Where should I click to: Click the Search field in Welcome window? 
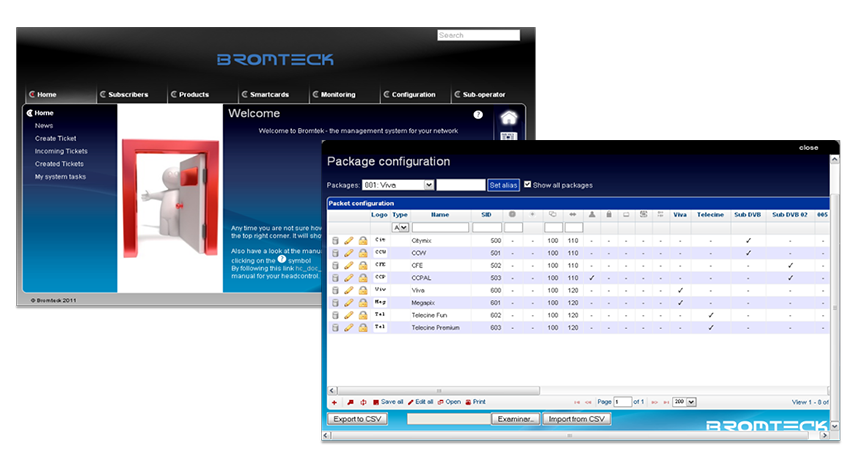click(479, 35)
